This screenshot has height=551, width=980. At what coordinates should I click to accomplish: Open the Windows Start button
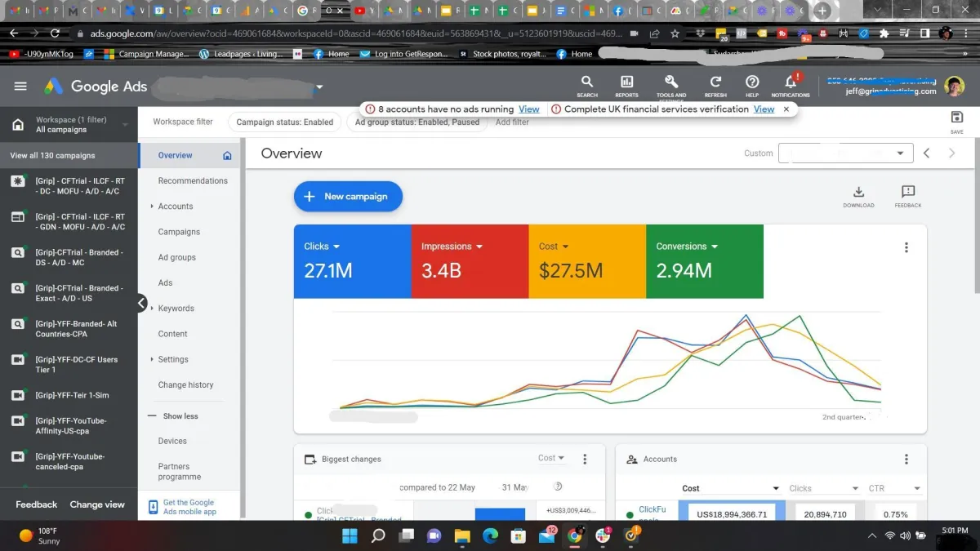click(350, 535)
